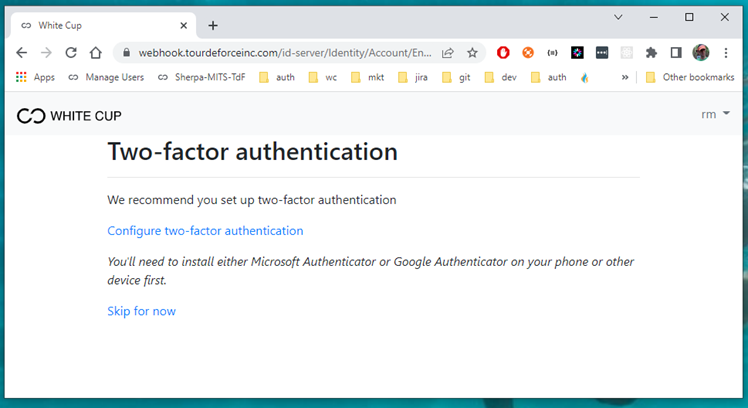Go back to the previous page
The width and height of the screenshot is (748, 408).
[x=21, y=52]
